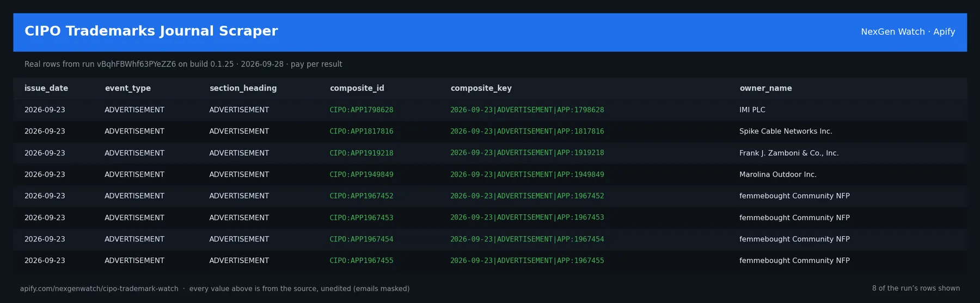Click owner Marolina Outdoor Inc.
980x303 pixels.
778,174
